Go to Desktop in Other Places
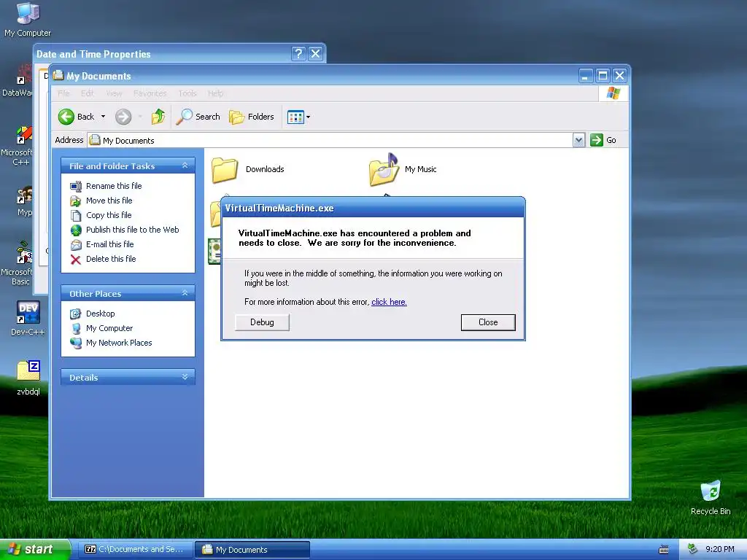This screenshot has width=747, height=560. coord(100,314)
